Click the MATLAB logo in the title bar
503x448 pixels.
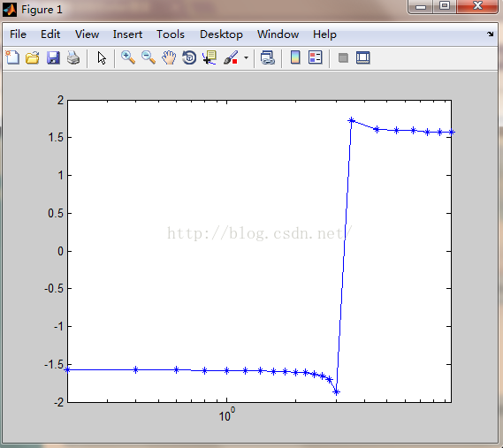(10, 10)
